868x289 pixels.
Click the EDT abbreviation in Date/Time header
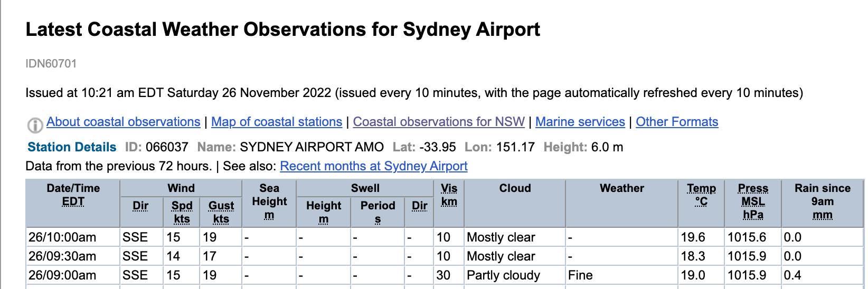(x=73, y=201)
